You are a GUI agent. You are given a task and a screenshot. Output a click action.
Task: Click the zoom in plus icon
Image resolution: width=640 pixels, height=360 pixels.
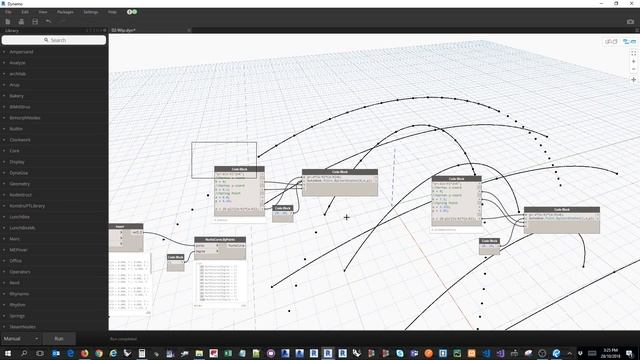point(633,61)
